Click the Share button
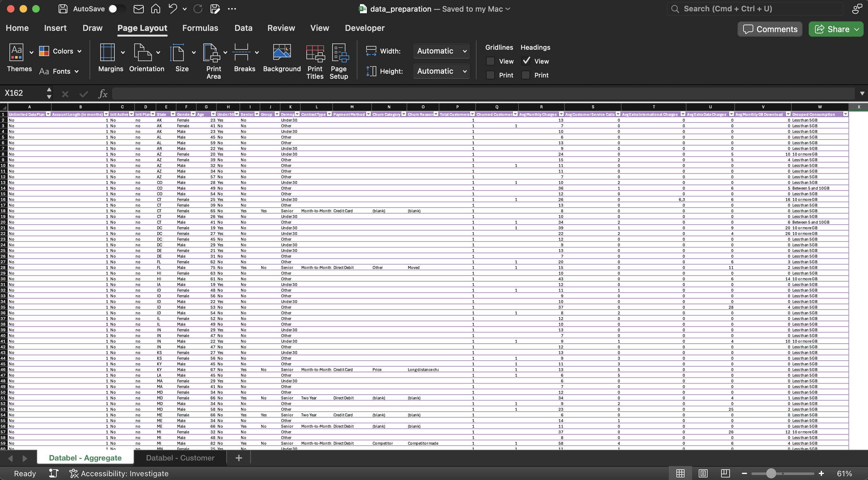The height and width of the screenshot is (480, 868). 836,29
